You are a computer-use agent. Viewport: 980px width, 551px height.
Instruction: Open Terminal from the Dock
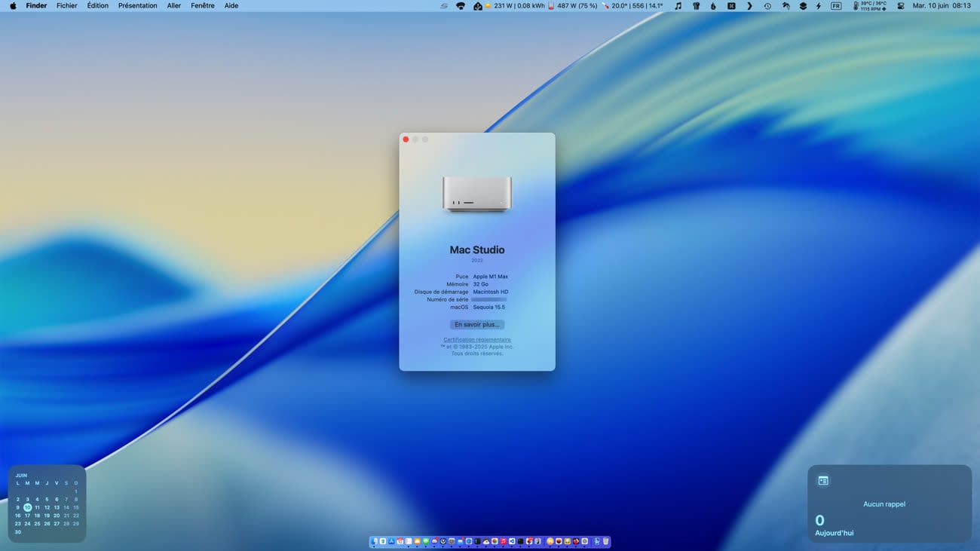[521, 541]
